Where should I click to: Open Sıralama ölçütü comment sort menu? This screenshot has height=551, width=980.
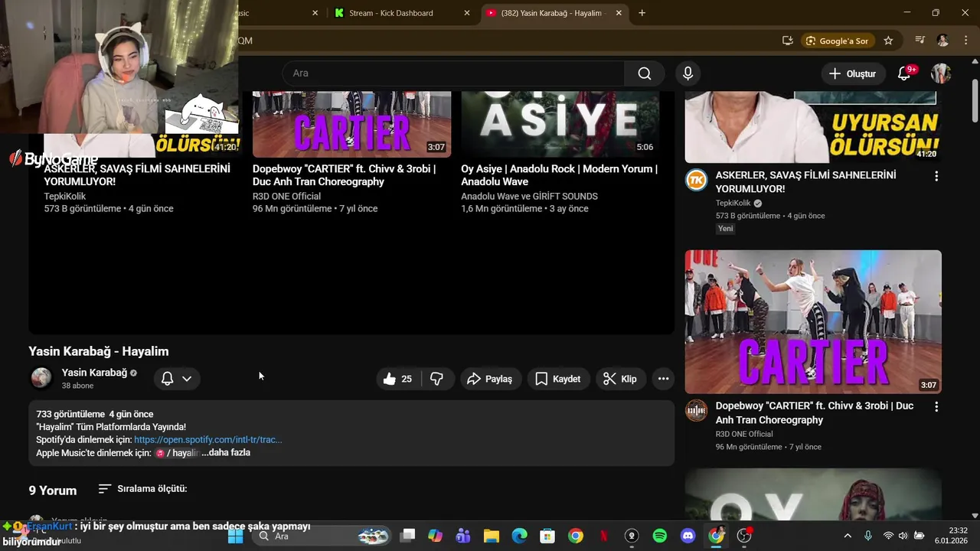click(x=143, y=489)
